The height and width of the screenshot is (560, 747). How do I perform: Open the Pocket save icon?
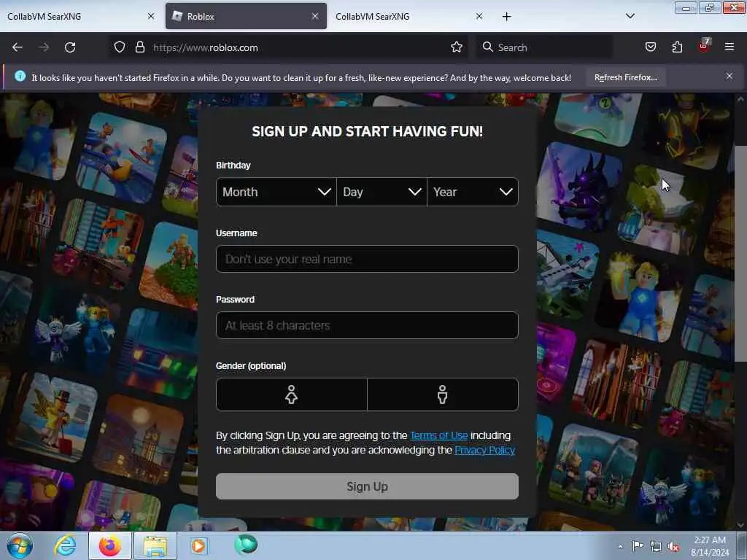coord(650,47)
